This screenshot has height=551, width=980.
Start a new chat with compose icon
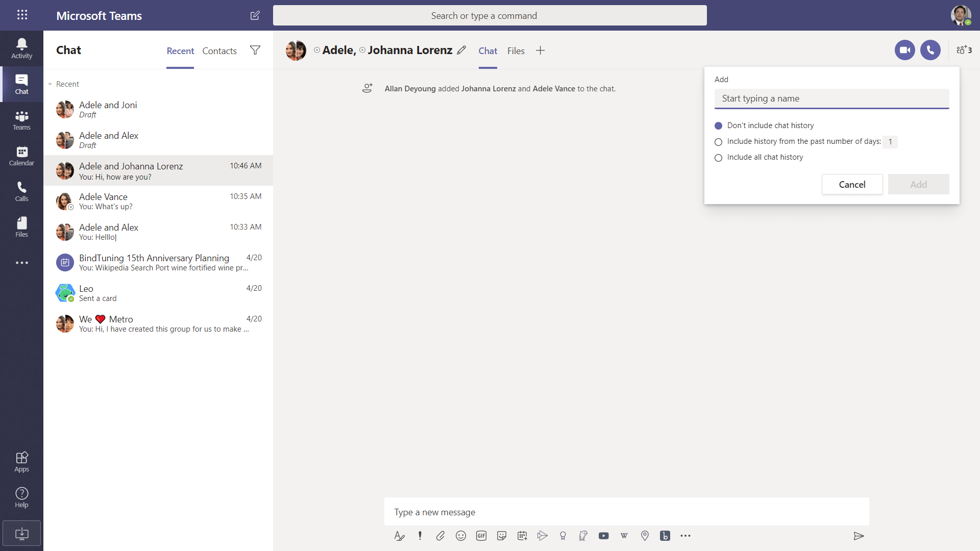[x=255, y=15]
